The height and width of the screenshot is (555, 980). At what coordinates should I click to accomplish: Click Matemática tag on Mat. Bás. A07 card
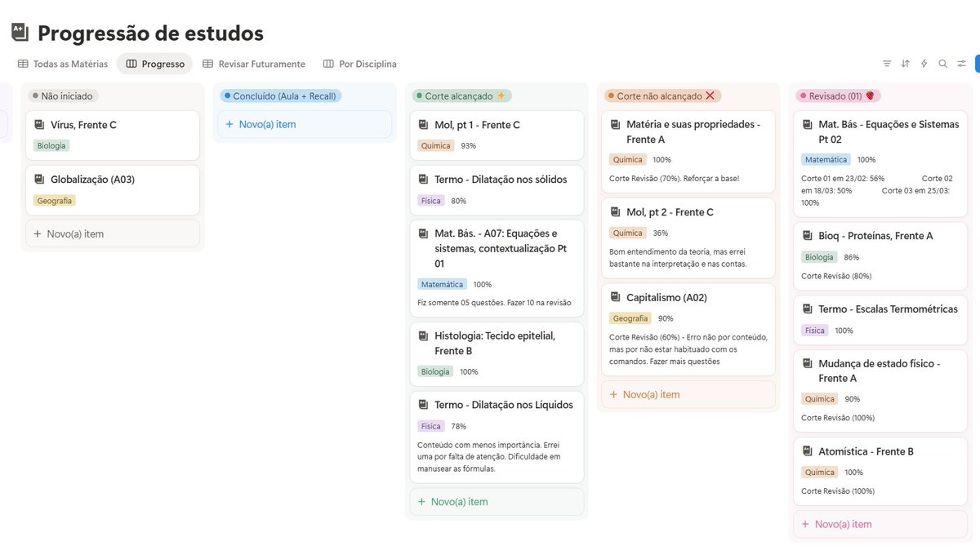click(x=442, y=284)
